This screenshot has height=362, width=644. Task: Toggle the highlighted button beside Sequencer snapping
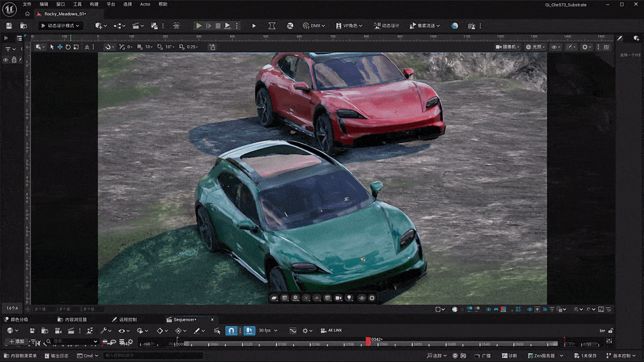249,330
